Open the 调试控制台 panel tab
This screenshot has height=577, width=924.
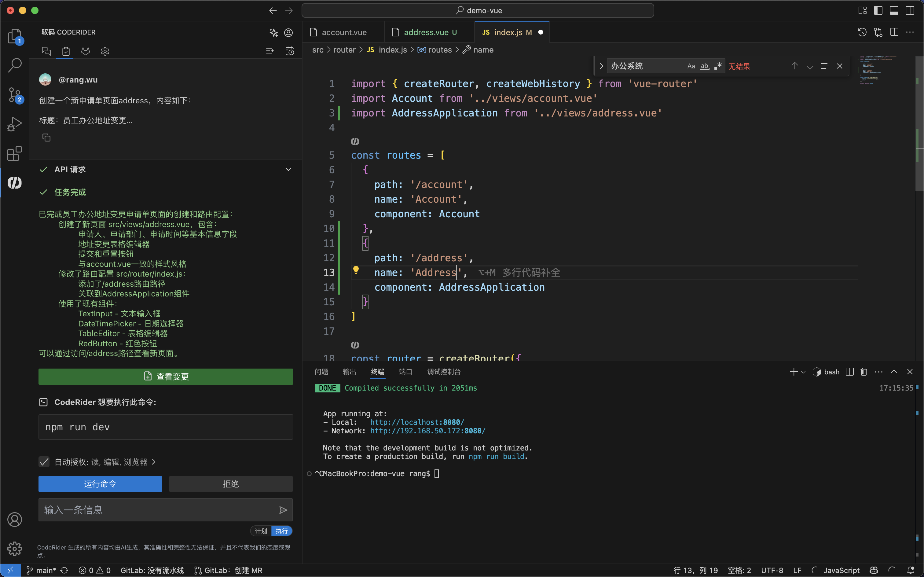coord(444,372)
